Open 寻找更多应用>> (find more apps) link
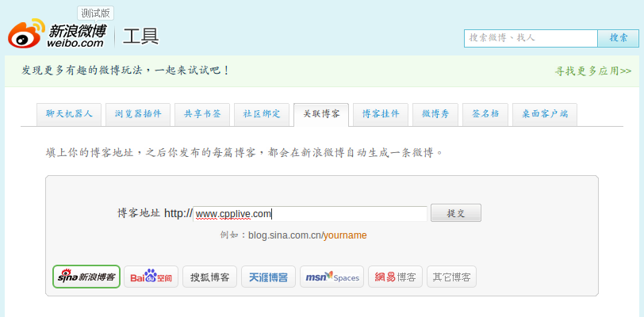This screenshot has height=317, width=644. (x=593, y=71)
